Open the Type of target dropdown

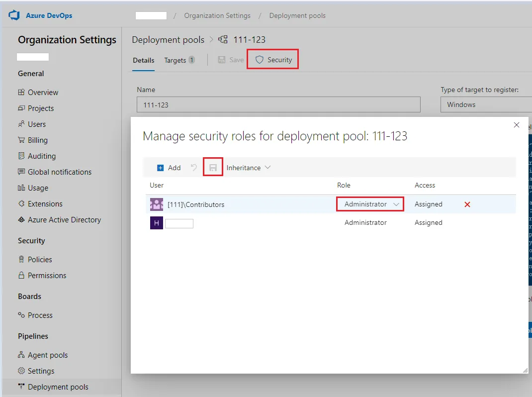tap(486, 104)
